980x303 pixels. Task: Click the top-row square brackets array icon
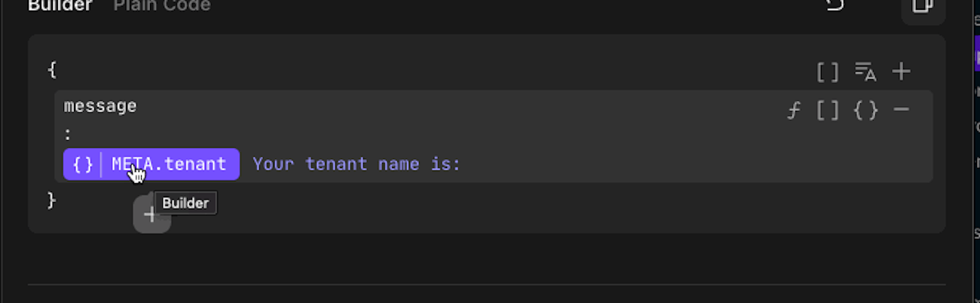(828, 72)
